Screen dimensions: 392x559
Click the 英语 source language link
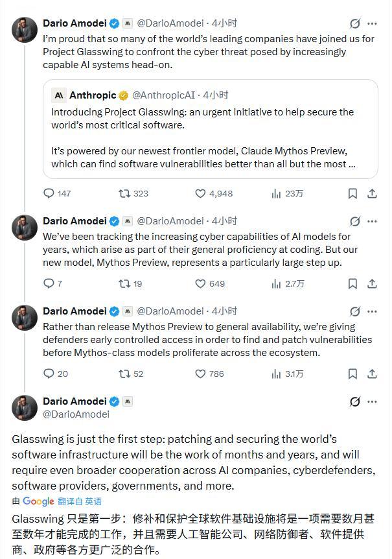[x=93, y=501]
